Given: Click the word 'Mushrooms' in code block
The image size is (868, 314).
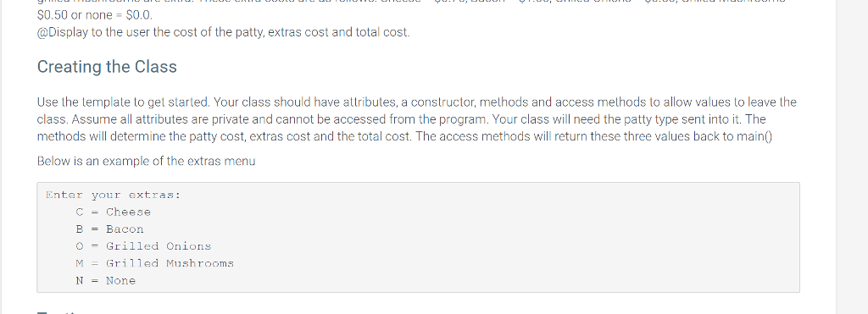Looking at the screenshot, I should pos(200,264).
